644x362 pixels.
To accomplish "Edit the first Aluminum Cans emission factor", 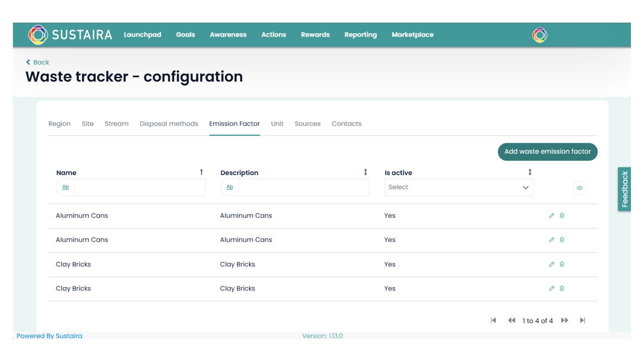I will 551,216.
